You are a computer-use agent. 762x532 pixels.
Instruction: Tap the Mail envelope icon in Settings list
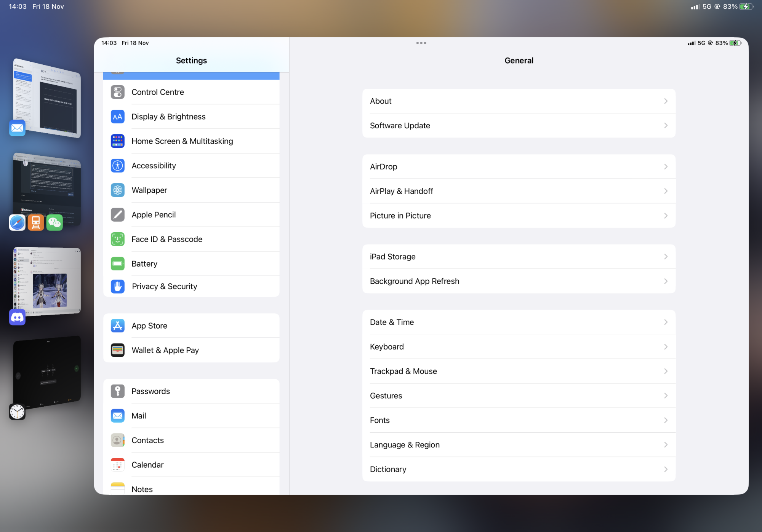(117, 415)
